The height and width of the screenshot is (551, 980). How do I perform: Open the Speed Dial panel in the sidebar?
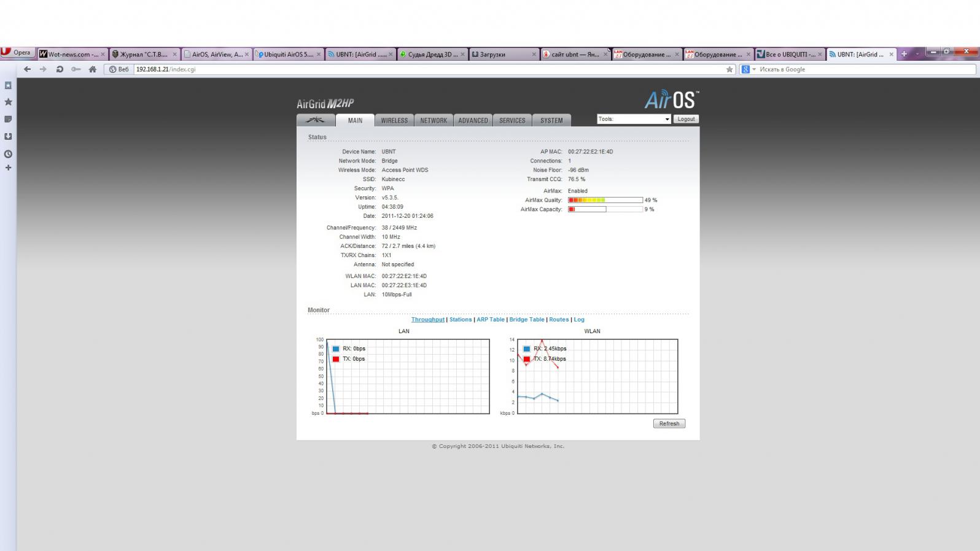click(x=8, y=86)
